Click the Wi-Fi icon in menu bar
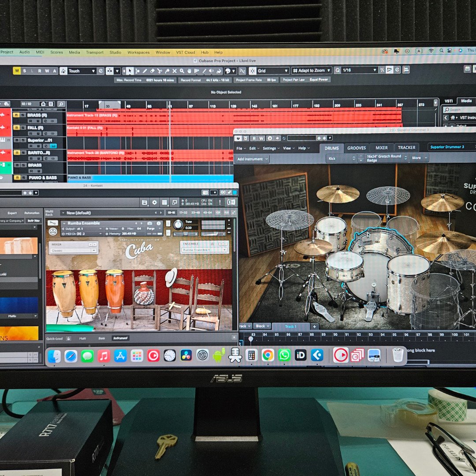 431,51
